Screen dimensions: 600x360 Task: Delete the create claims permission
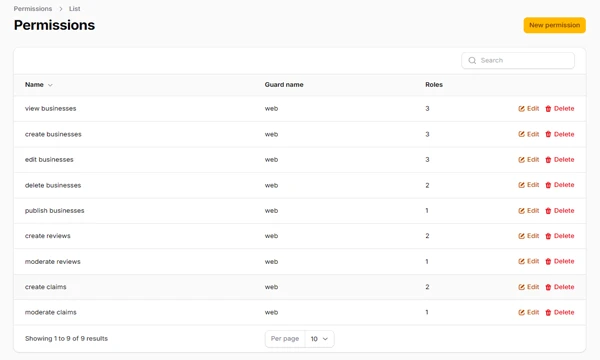tap(559, 287)
